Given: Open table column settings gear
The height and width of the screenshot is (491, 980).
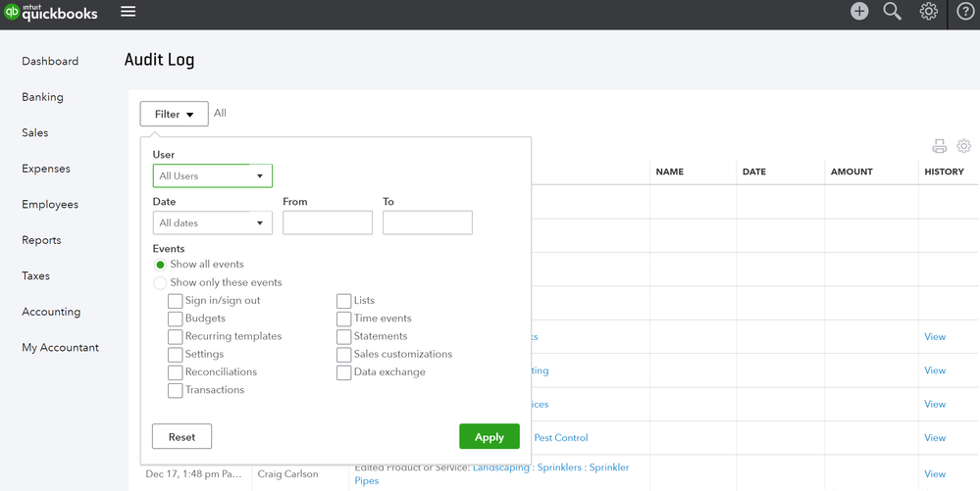Looking at the screenshot, I should (x=963, y=146).
